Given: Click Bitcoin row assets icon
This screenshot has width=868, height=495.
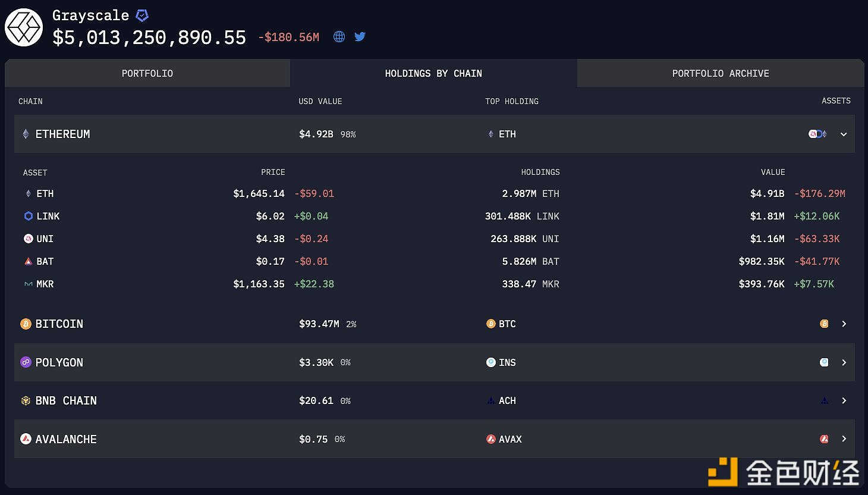Looking at the screenshot, I should click(x=824, y=324).
